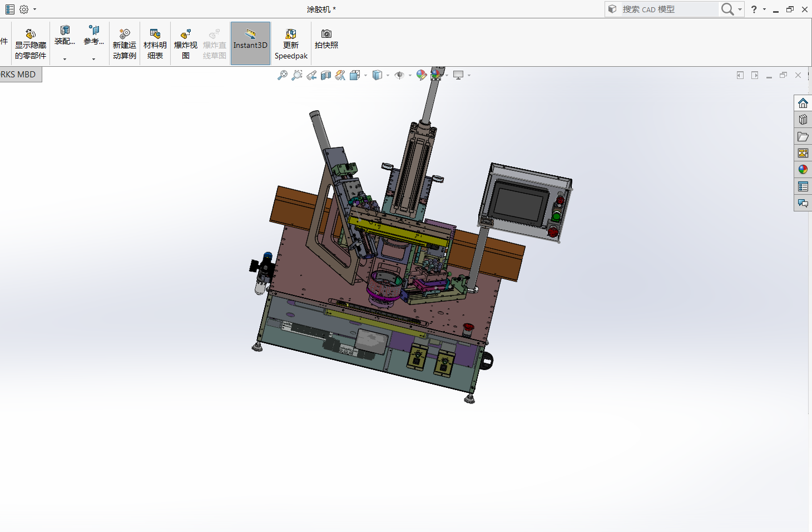Expand the 参考... dropdown arrow
The width and height of the screenshot is (812, 532).
(x=94, y=59)
